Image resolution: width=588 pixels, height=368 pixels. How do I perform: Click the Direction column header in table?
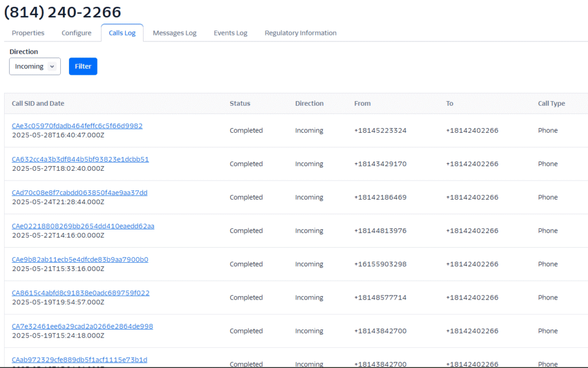tap(310, 103)
